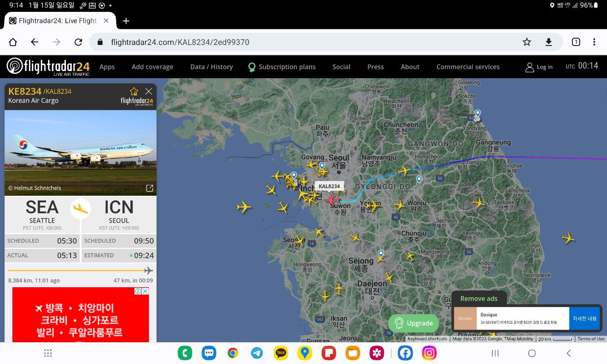Tap Android home button
Viewport: 607px width, 364px height.
coord(532,353)
